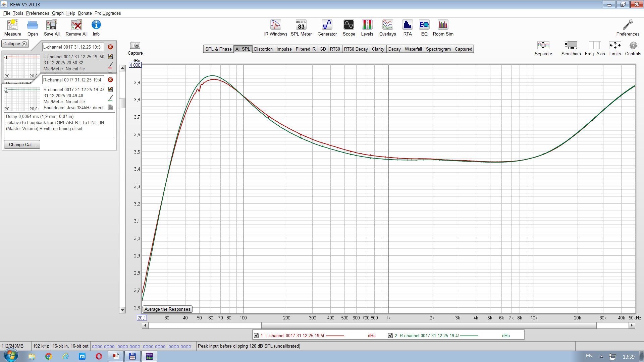The height and width of the screenshot is (362, 644).
Task: Click the Change Cal... button
Action: tap(22, 144)
